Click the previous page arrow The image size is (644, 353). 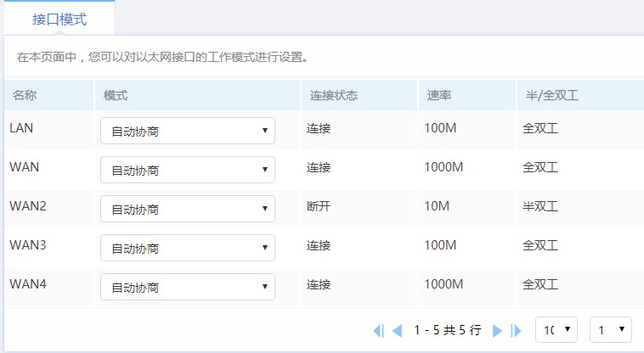(x=396, y=331)
